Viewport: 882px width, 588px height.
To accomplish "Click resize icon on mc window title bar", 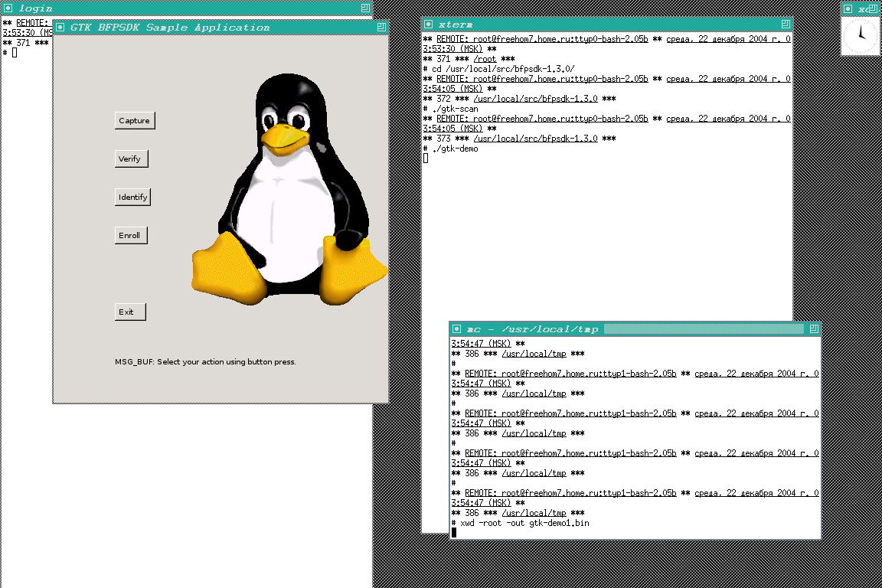I will click(x=813, y=329).
